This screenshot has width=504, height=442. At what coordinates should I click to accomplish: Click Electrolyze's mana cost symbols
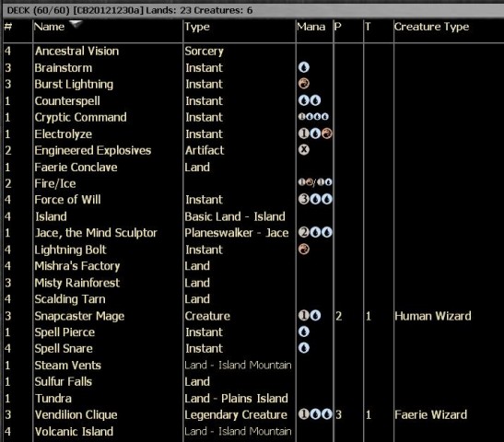(x=315, y=134)
